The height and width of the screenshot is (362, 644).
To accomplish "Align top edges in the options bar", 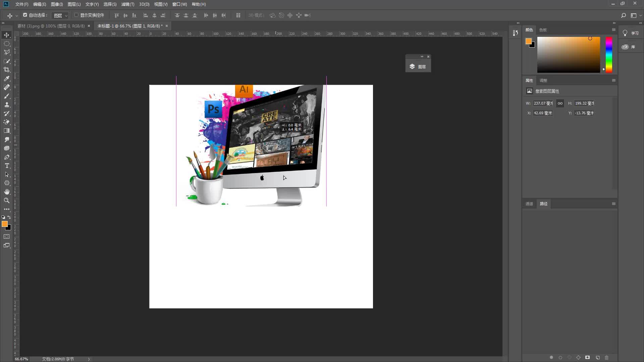I will tap(117, 15).
